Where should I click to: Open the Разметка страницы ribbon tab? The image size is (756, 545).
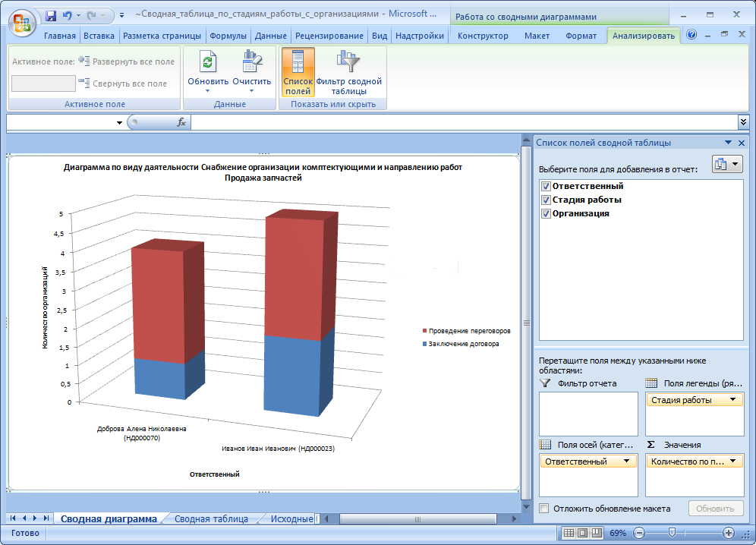[x=162, y=36]
